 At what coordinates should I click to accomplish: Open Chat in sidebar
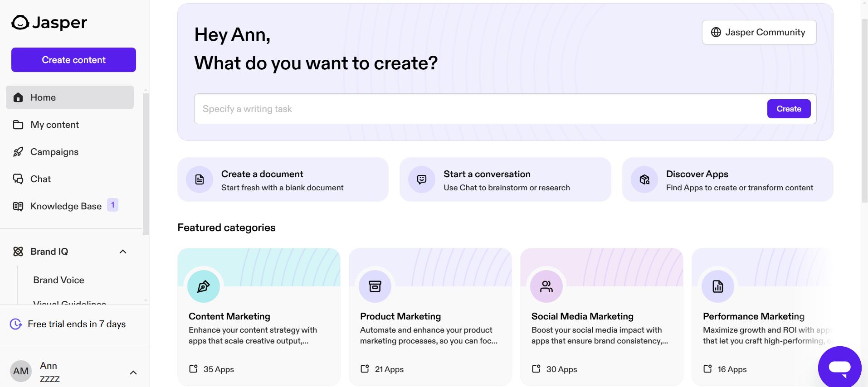tap(70, 179)
